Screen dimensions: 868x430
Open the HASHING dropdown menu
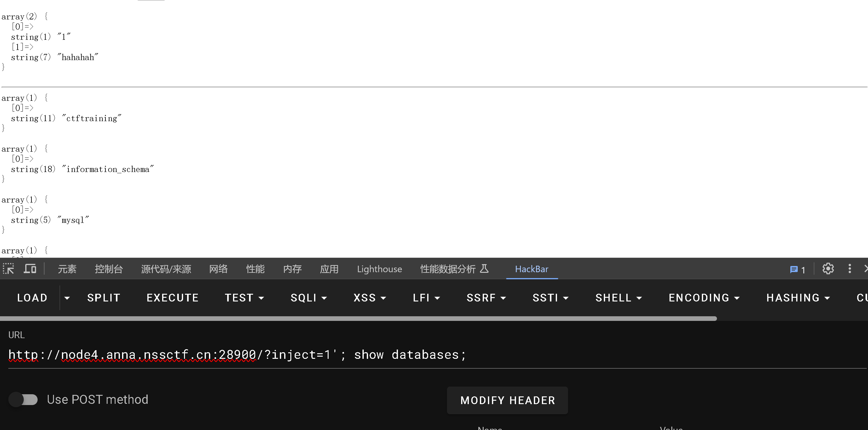(x=798, y=298)
